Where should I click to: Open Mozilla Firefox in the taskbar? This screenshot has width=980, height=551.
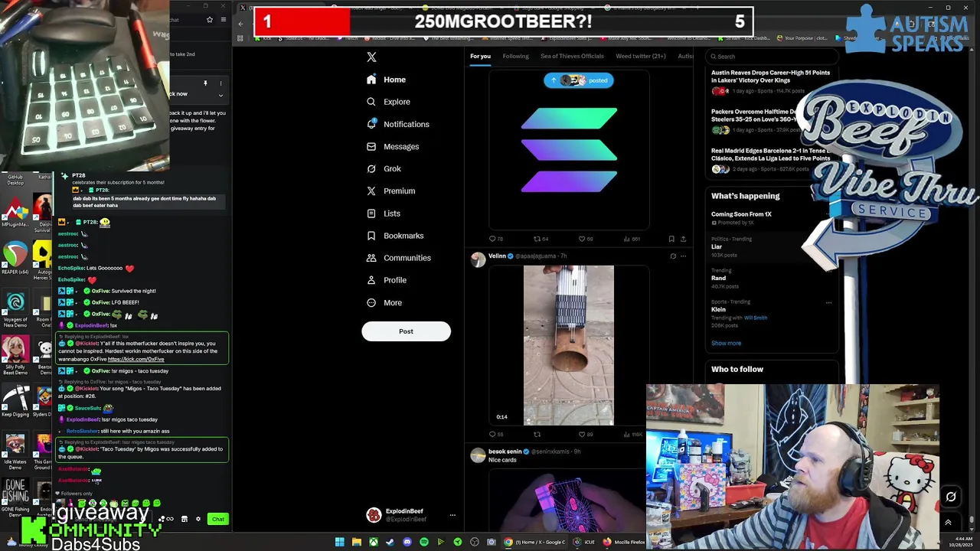(x=624, y=542)
